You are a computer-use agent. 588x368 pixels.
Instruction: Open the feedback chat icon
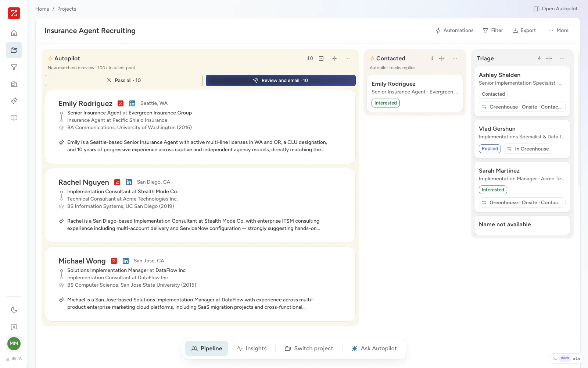point(14,327)
